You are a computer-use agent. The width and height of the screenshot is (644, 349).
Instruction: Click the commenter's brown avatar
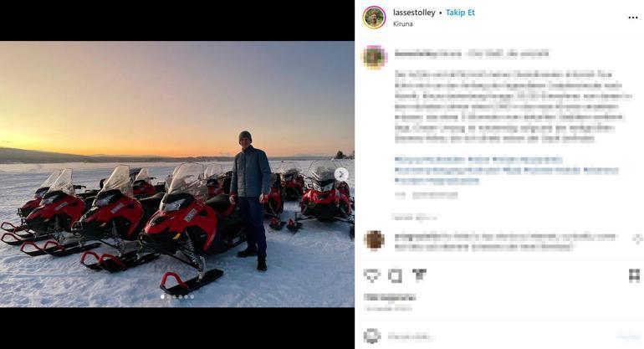coord(375,240)
